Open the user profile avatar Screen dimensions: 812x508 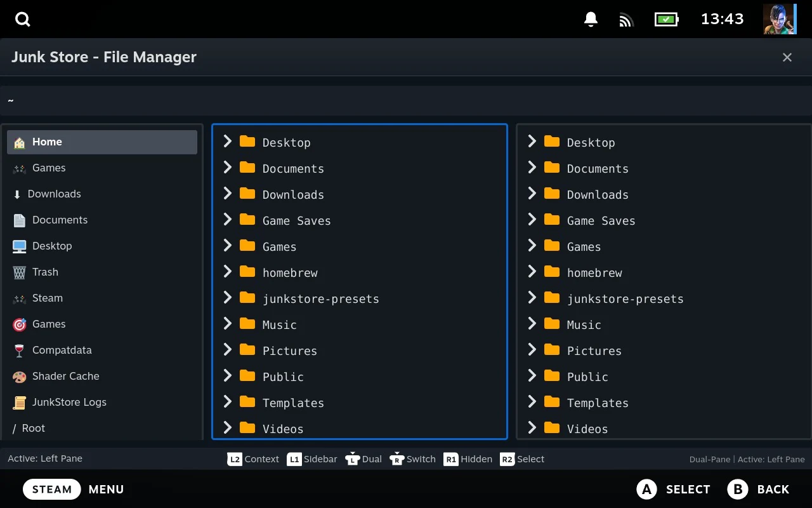tap(780, 19)
